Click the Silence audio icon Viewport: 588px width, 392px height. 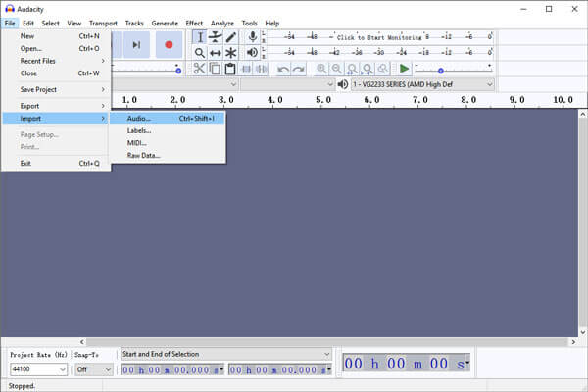(x=262, y=69)
